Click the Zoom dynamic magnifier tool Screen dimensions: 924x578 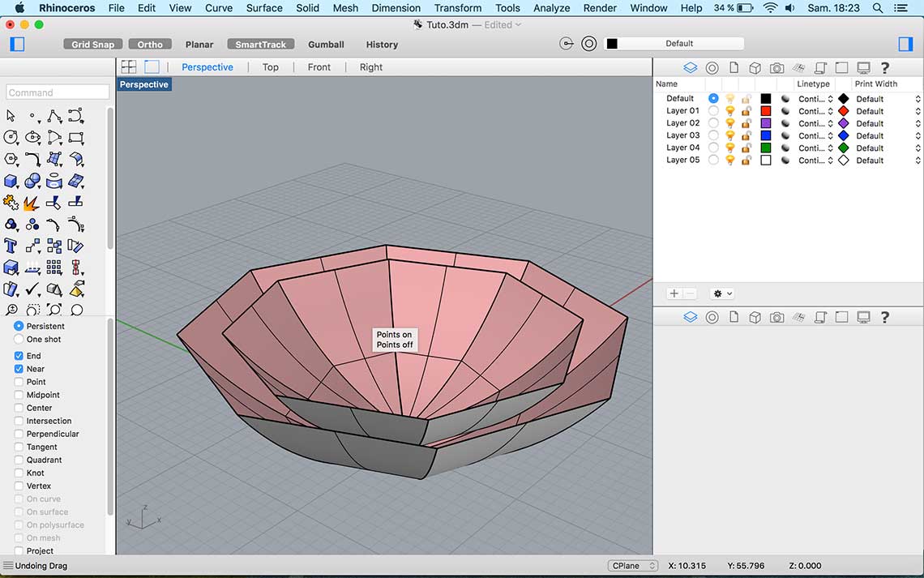(x=11, y=310)
